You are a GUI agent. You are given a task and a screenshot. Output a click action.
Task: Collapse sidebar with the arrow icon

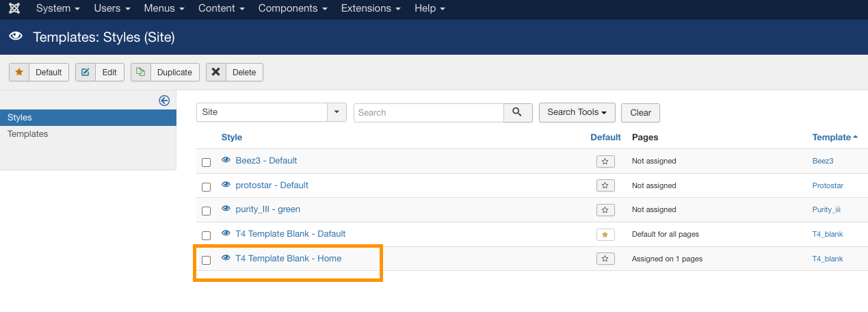(164, 101)
